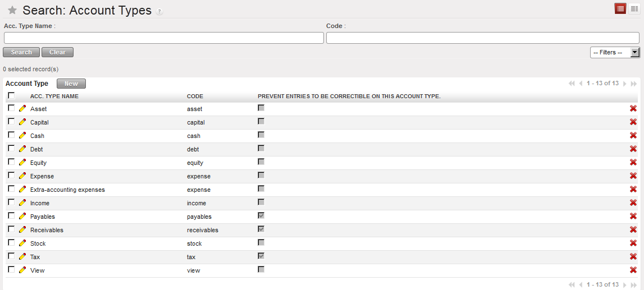Edit the Asset account type via pencil icon
Image resolution: width=644 pixels, height=290 pixels.
pos(22,108)
